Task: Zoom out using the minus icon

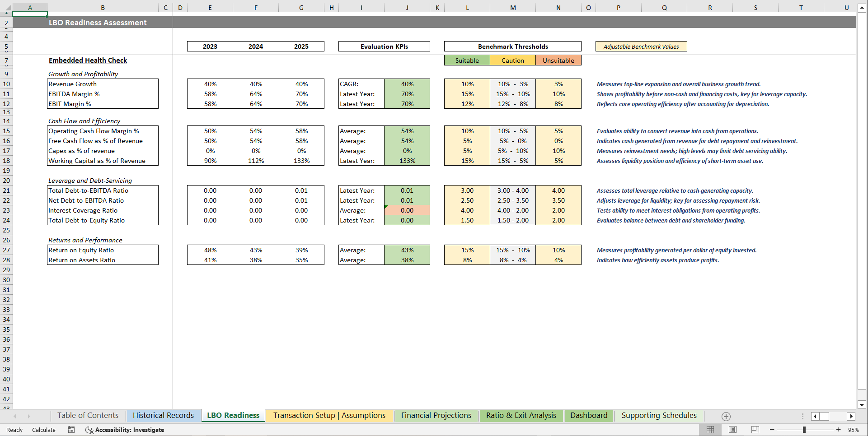Action: pyautogui.click(x=771, y=430)
